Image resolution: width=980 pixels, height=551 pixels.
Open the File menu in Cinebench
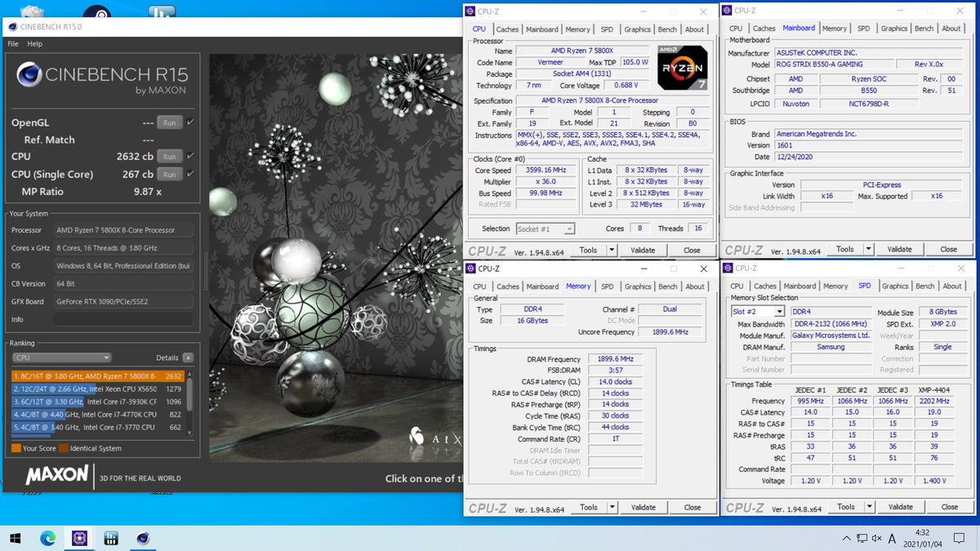click(x=13, y=43)
